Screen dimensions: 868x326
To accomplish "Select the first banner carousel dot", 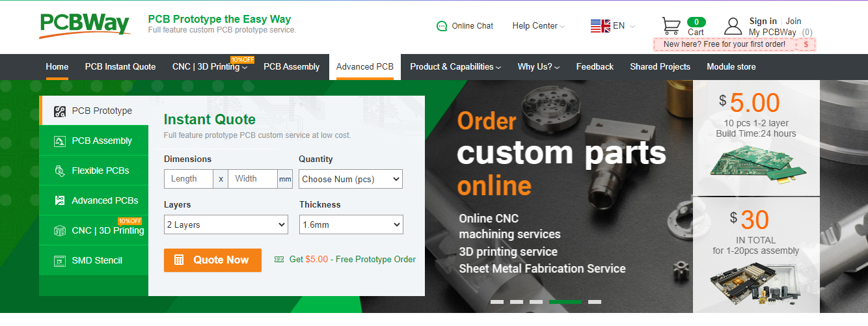I will point(497,302).
